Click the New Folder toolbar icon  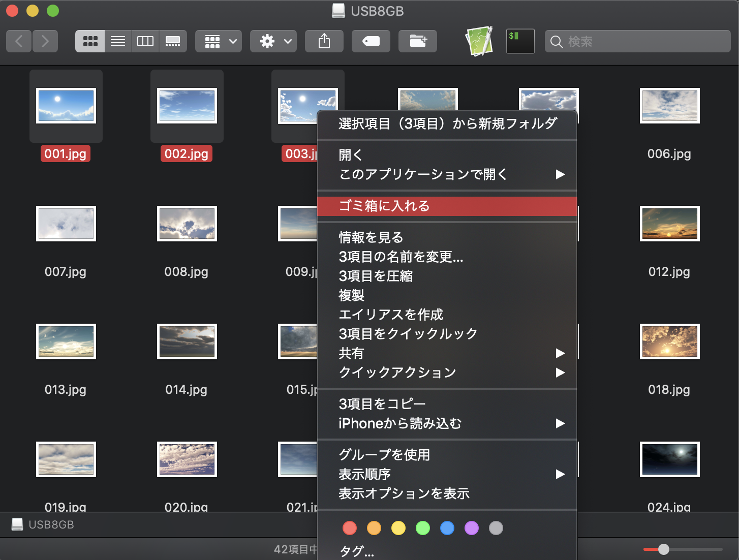tap(418, 41)
